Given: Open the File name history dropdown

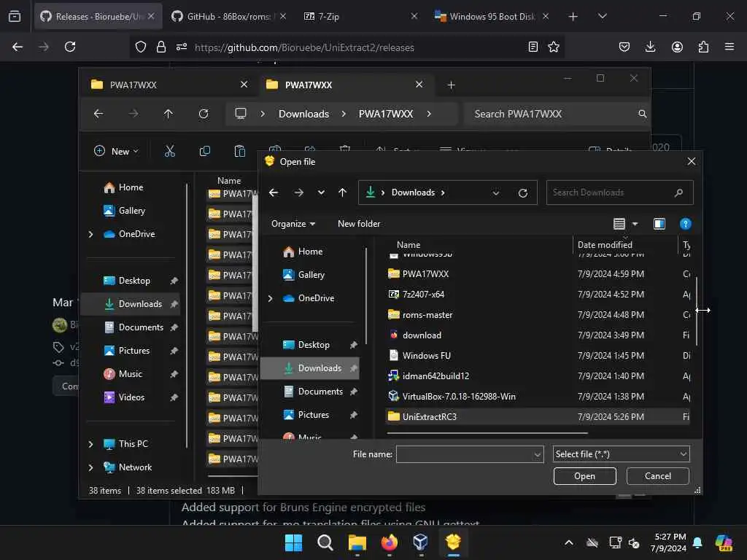Looking at the screenshot, I should point(538,455).
